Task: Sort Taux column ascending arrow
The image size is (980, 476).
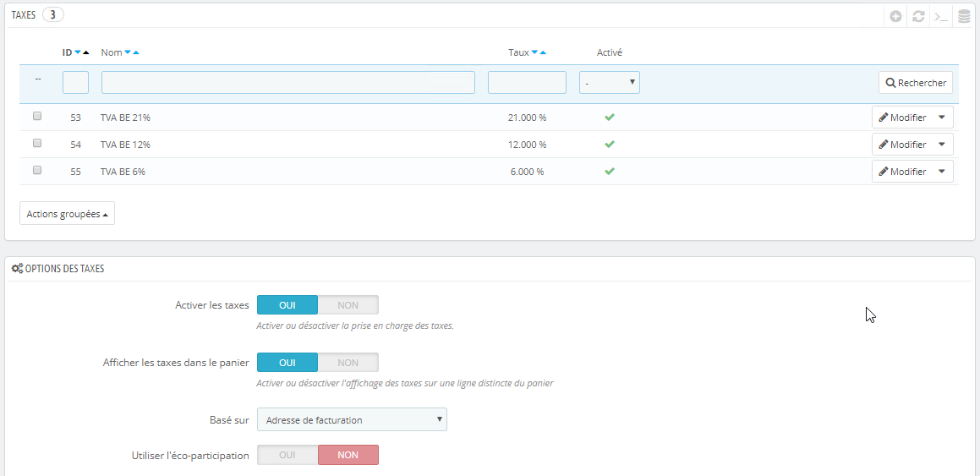Action: pos(543,52)
